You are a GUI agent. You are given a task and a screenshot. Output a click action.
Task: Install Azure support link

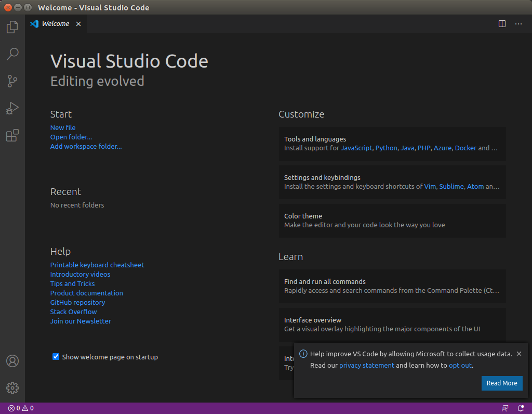(443, 148)
